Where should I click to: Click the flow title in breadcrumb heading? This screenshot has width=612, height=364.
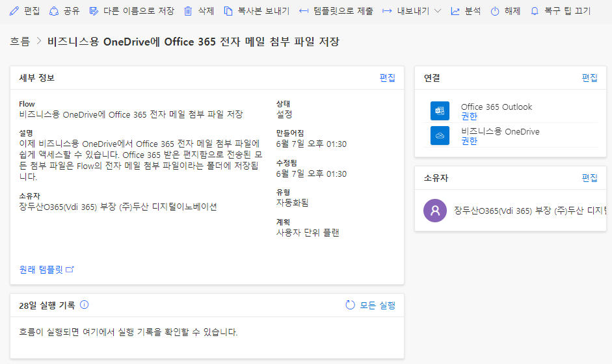(193, 42)
